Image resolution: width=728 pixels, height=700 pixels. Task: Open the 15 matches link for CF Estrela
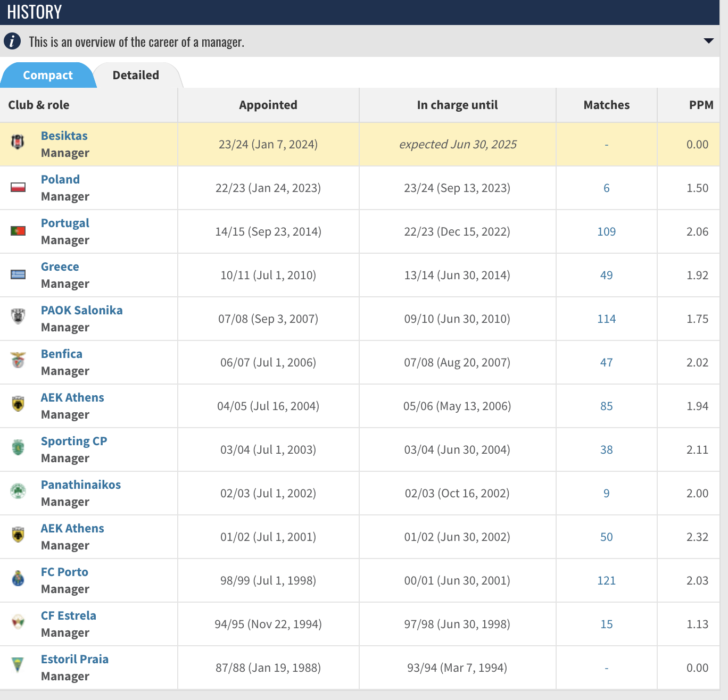[x=606, y=624]
